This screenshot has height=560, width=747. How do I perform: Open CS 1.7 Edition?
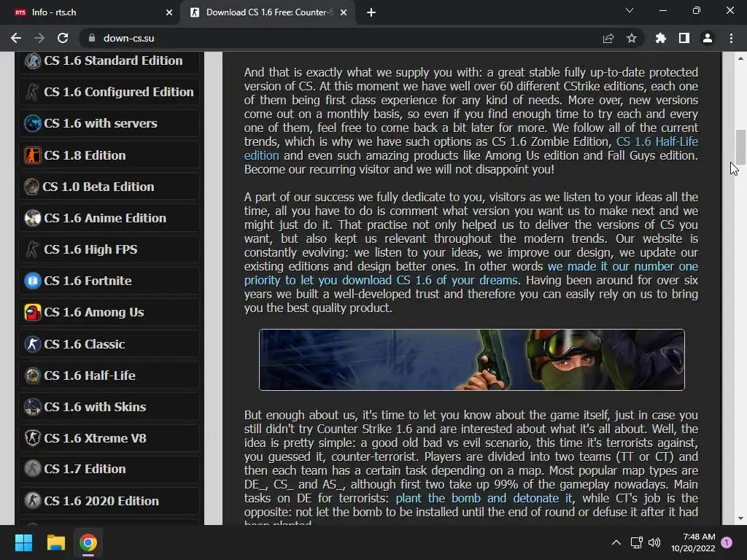pos(85,469)
